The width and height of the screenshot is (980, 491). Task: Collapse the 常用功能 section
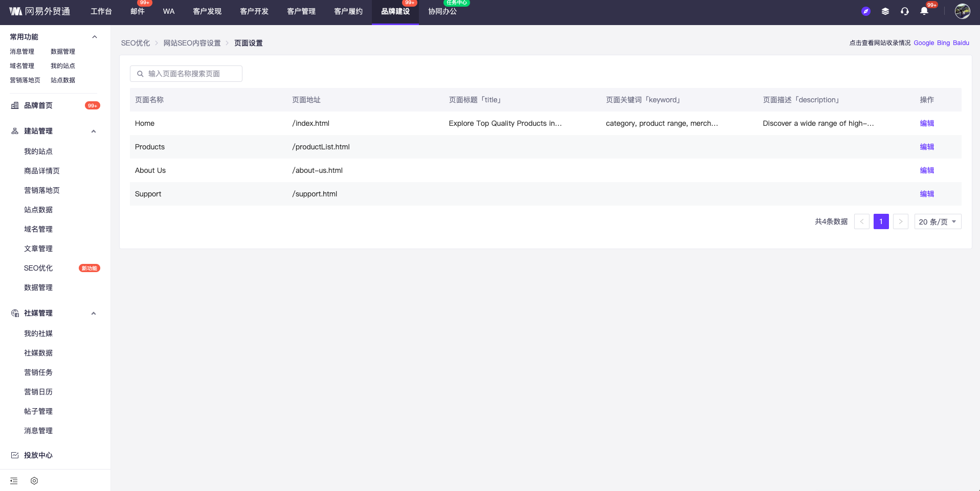[94, 37]
